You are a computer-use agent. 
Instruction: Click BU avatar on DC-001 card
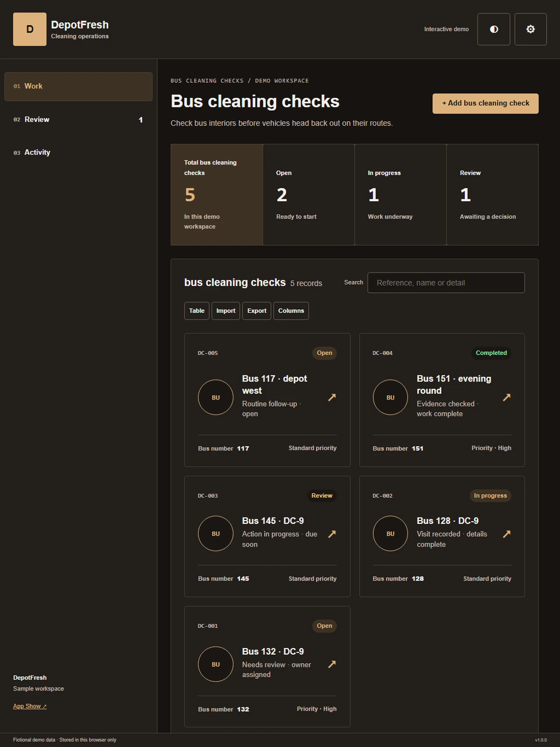(x=216, y=664)
